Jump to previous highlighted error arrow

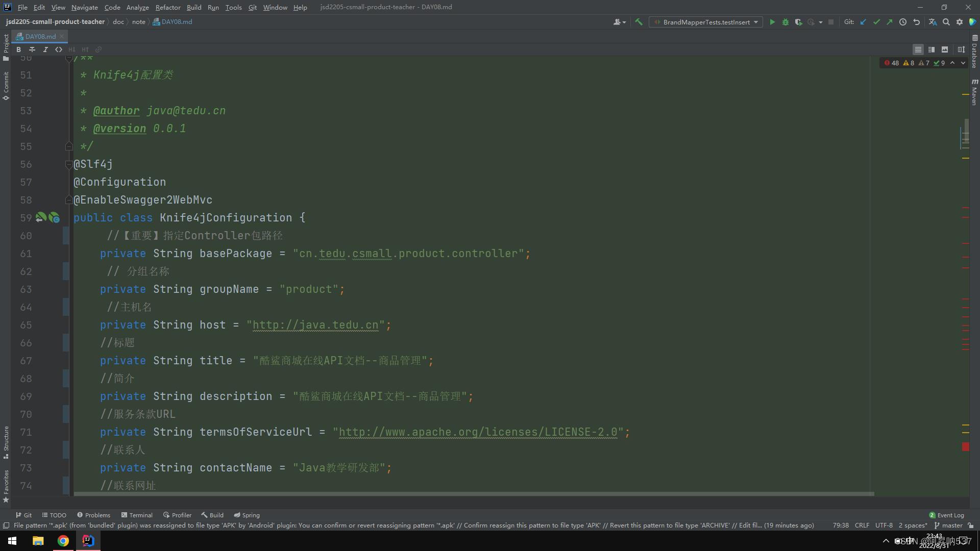tap(952, 63)
